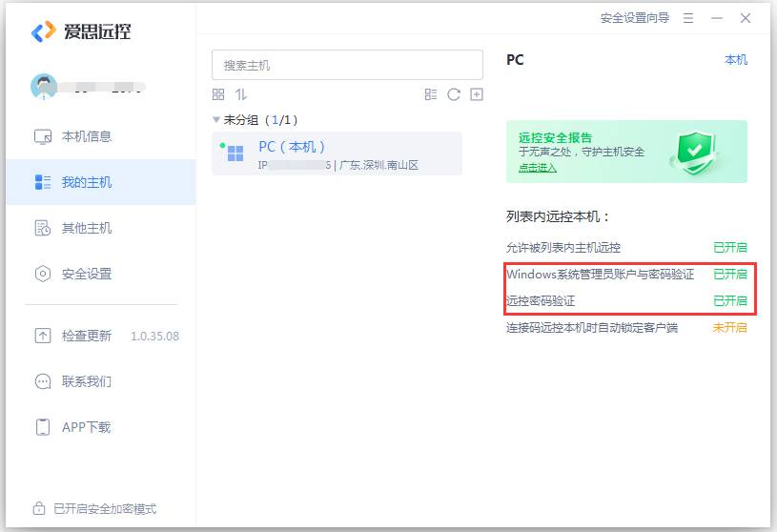Open 安全设置向导 at top
The width and height of the screenshot is (777, 532).
pos(634,18)
